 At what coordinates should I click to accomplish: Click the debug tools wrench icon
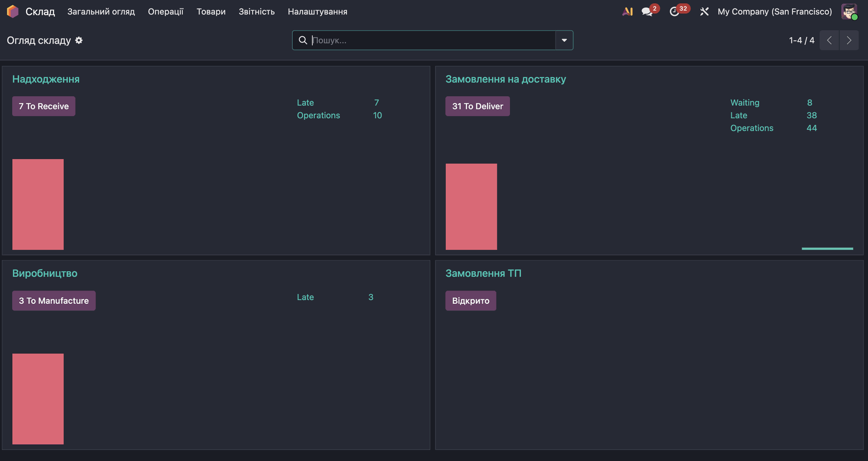704,12
